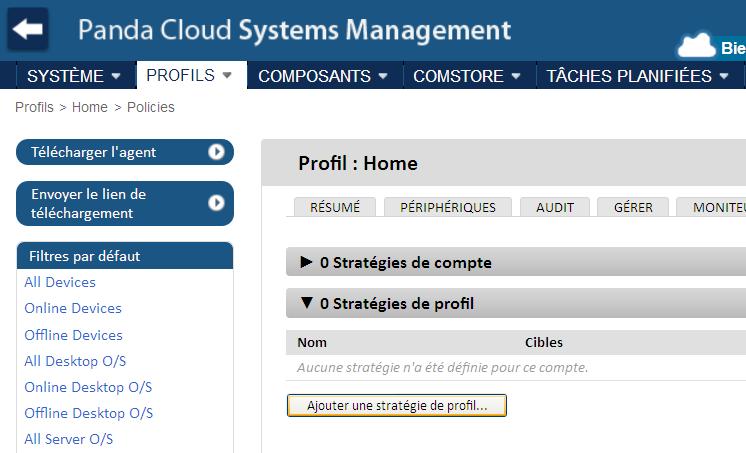Click arrow icon on Télécharger l'agent
The height and width of the screenshot is (453, 746).
tap(216, 152)
